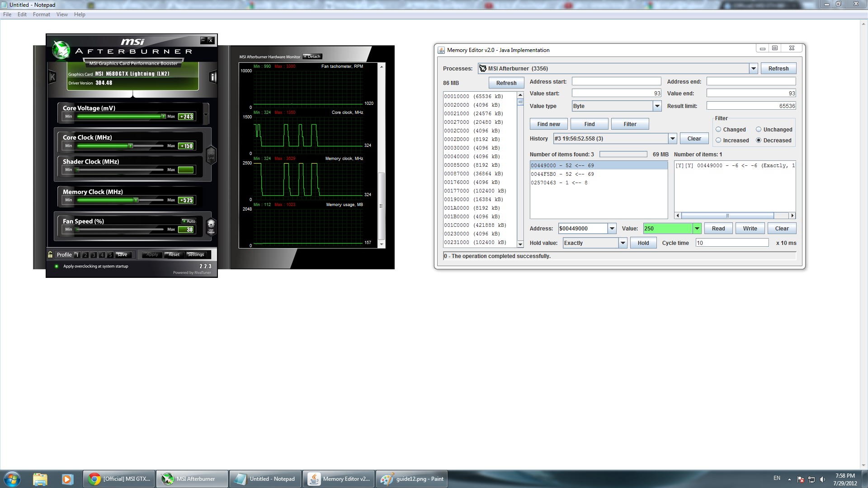
Task: Click the Cycle time input field
Action: pos(732,243)
